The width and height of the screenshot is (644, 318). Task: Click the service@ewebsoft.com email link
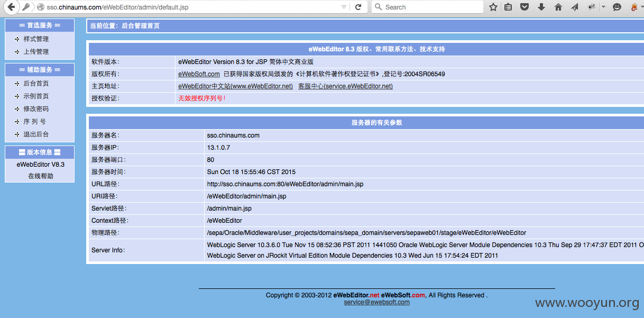pos(376,302)
